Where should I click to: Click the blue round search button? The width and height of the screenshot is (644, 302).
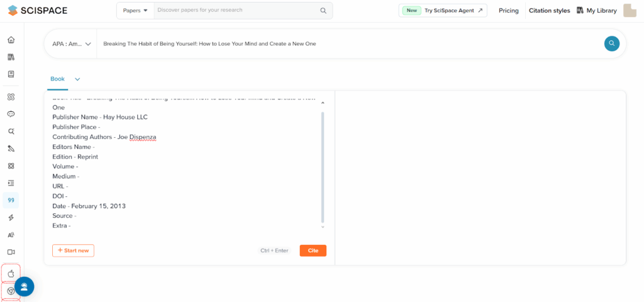(611, 43)
